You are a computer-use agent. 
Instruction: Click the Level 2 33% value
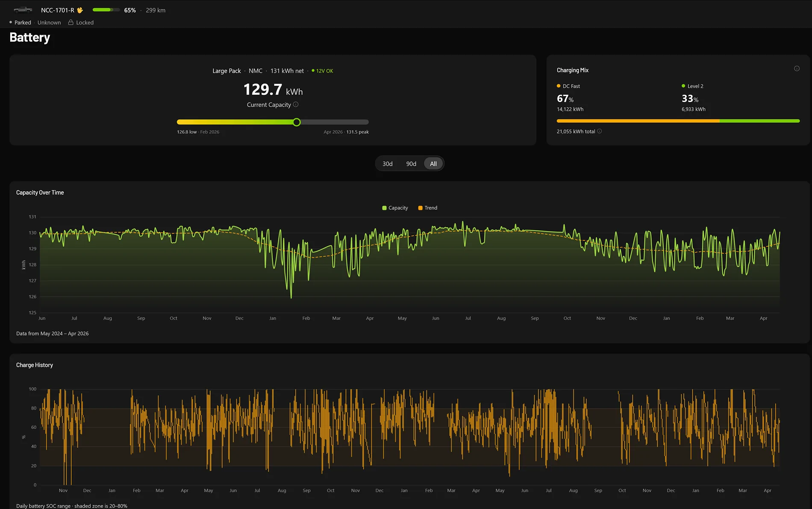click(690, 99)
